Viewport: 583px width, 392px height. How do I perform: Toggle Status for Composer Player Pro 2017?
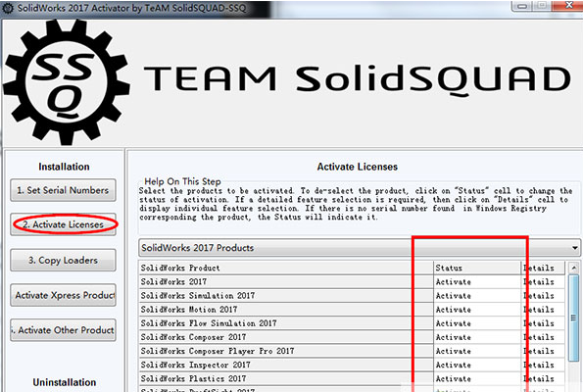477,351
